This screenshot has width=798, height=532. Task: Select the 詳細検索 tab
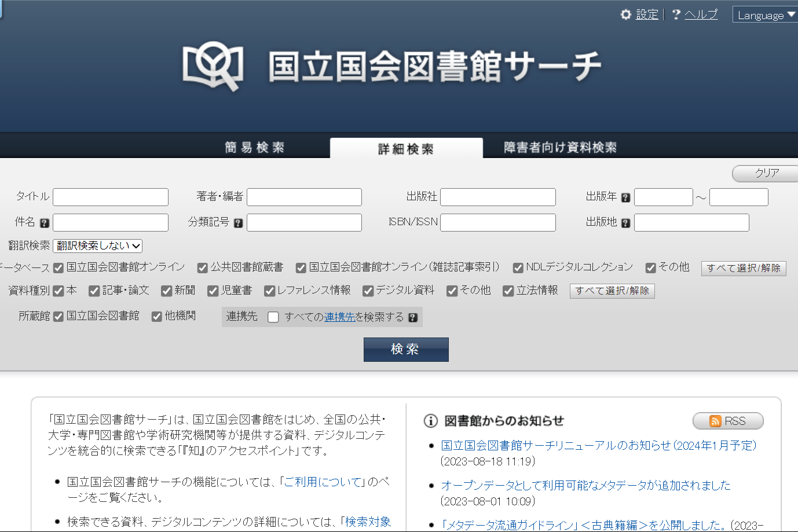click(406, 149)
